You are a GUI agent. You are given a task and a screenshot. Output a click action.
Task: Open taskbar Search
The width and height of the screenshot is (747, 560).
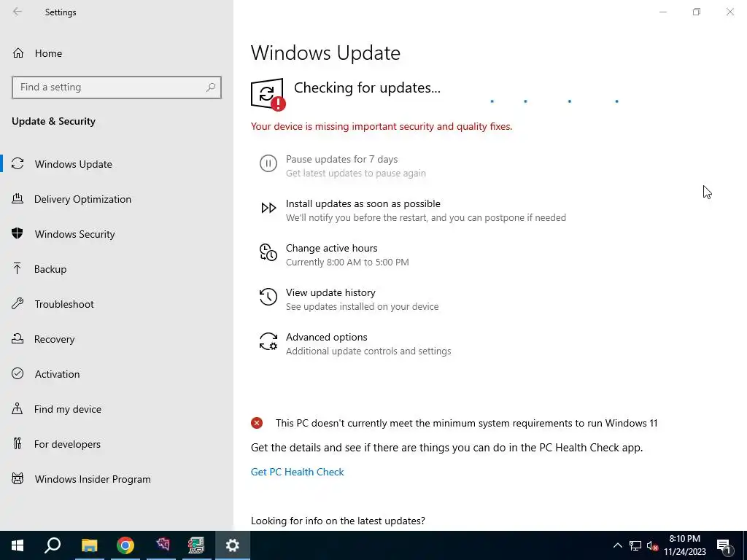pyautogui.click(x=53, y=545)
